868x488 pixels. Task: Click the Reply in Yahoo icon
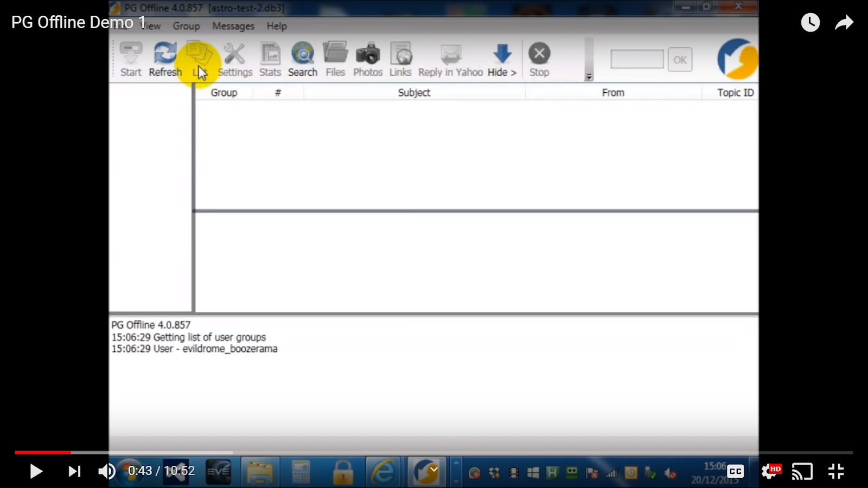pyautogui.click(x=450, y=59)
